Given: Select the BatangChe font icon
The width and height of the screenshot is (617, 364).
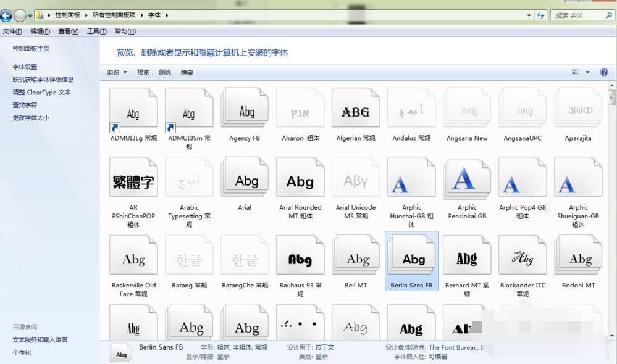Looking at the screenshot, I should pyautogui.click(x=245, y=255).
